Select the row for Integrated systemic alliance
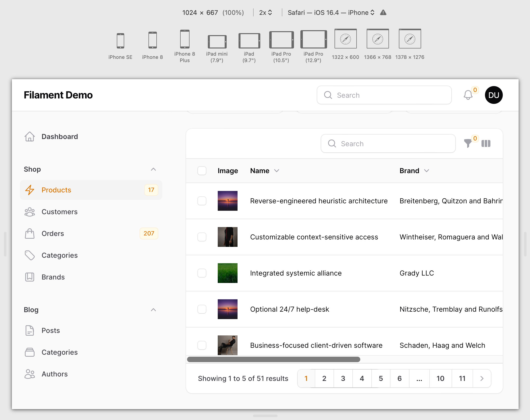The height and width of the screenshot is (420, 530). (x=202, y=273)
